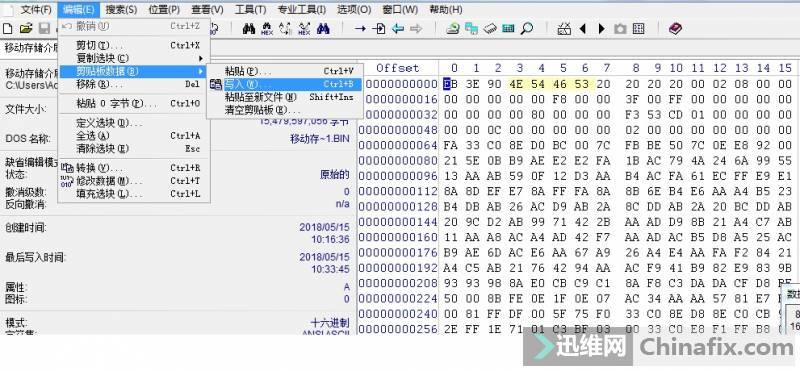Click the Open RAM chip icon
The height and width of the screenshot is (371, 800).
point(490,29)
